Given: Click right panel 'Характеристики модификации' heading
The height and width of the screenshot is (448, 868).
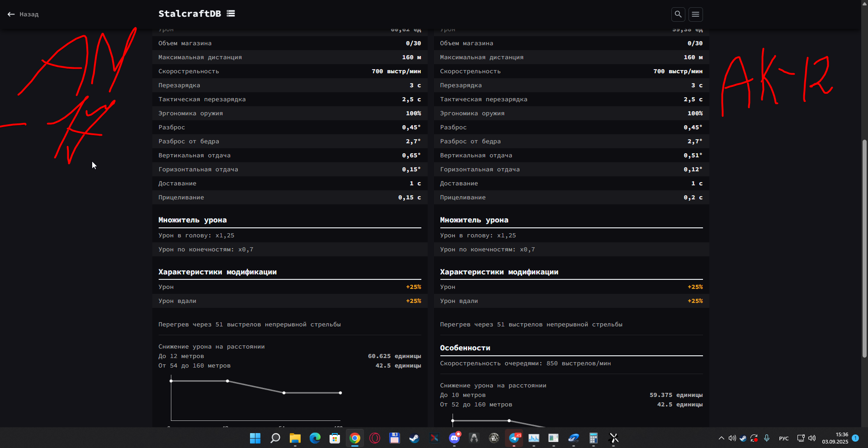Looking at the screenshot, I should coord(499,272).
